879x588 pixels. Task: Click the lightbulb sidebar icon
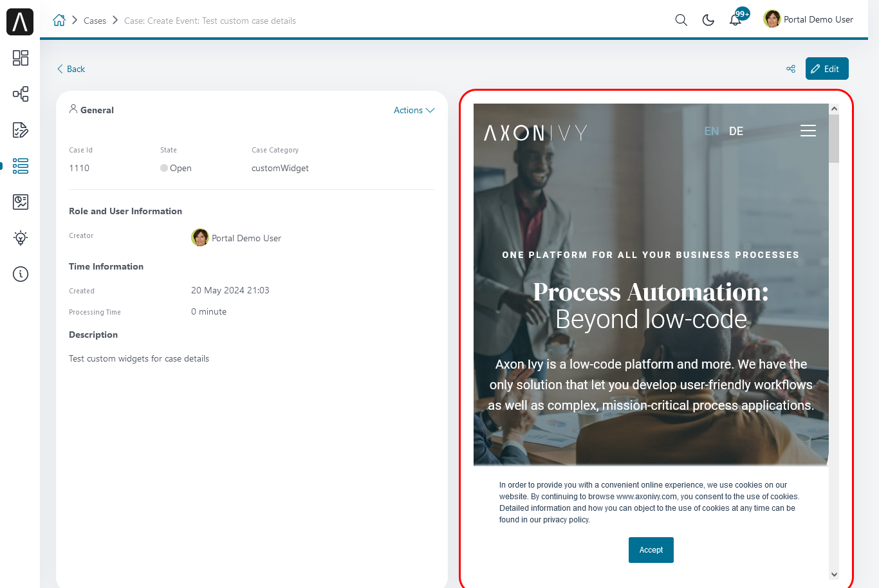(x=21, y=238)
